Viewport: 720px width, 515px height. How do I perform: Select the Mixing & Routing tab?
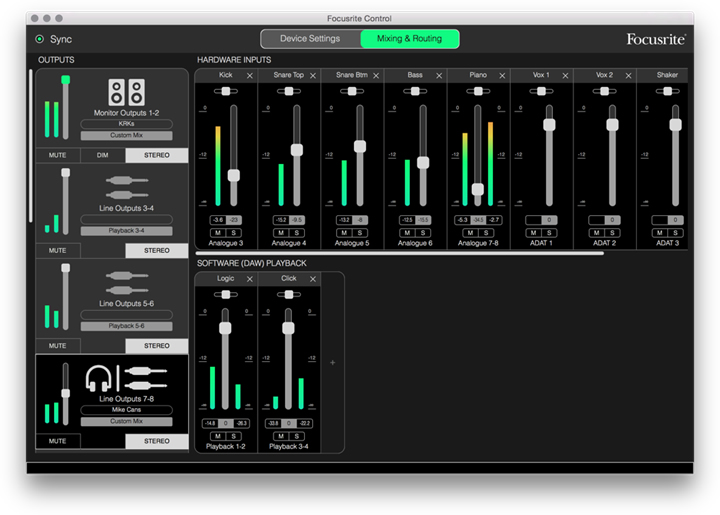click(x=409, y=39)
